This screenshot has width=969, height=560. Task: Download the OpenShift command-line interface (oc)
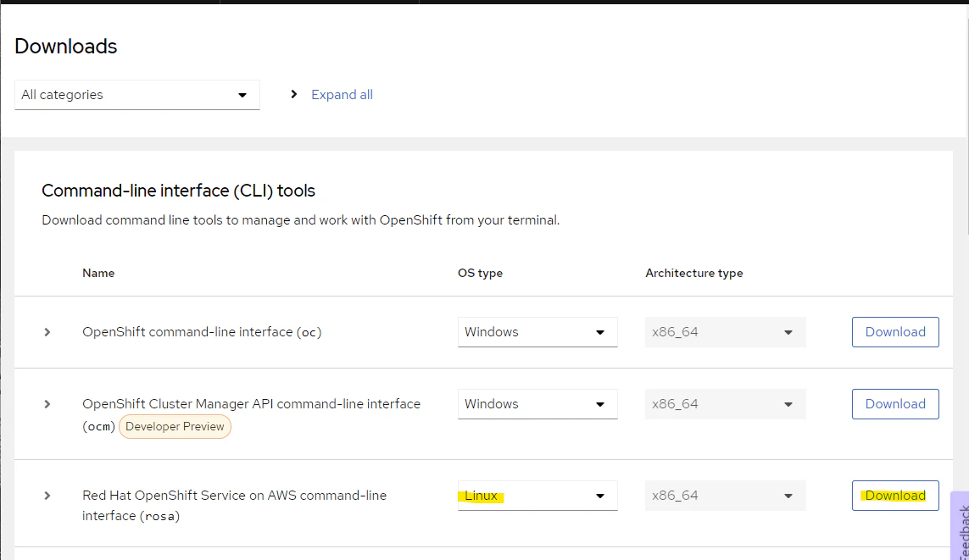pyautogui.click(x=895, y=332)
